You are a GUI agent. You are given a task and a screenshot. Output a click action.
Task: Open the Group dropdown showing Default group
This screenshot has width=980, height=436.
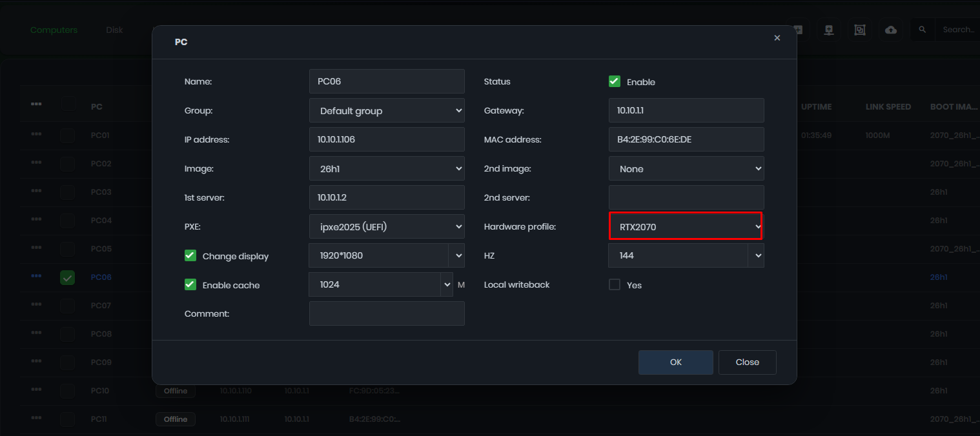coord(387,110)
